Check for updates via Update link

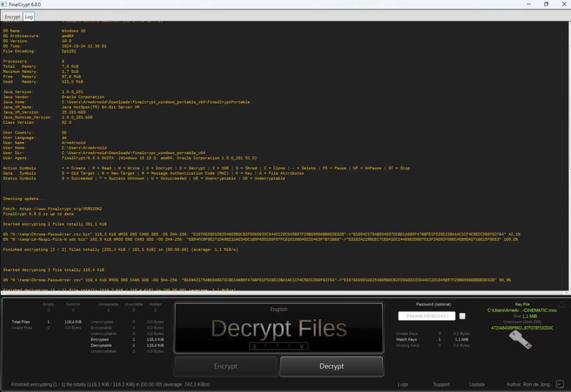coord(477,384)
